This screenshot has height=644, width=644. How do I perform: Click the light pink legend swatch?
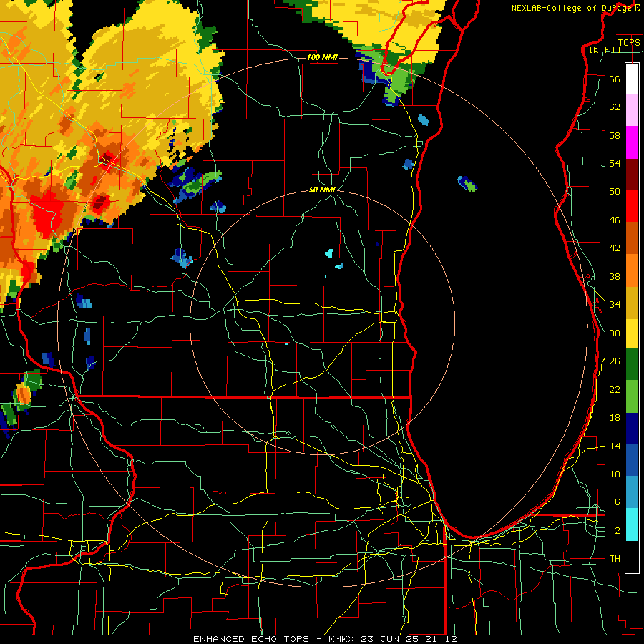click(632, 109)
